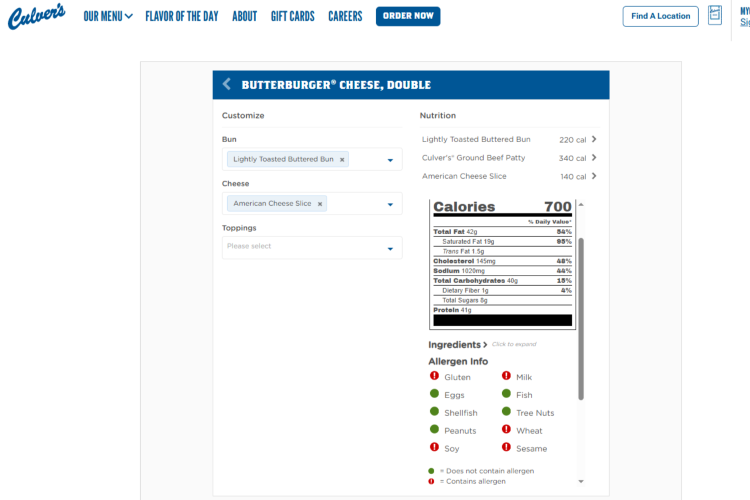Screen dimensions: 750x500
Task: Expand Culver's Ground Beef Patty chevron
Action: (x=594, y=157)
